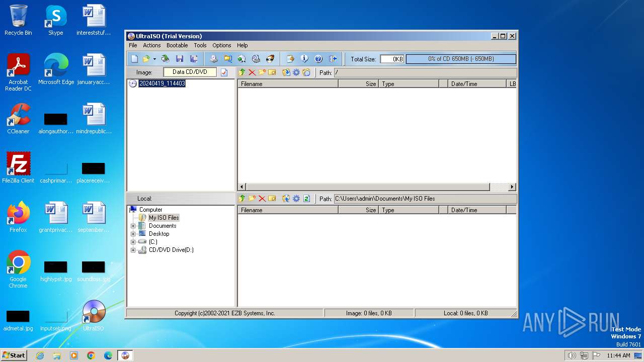Click image list horizontal scrollbar right arrow
This screenshot has height=362, width=644.
coord(512,187)
